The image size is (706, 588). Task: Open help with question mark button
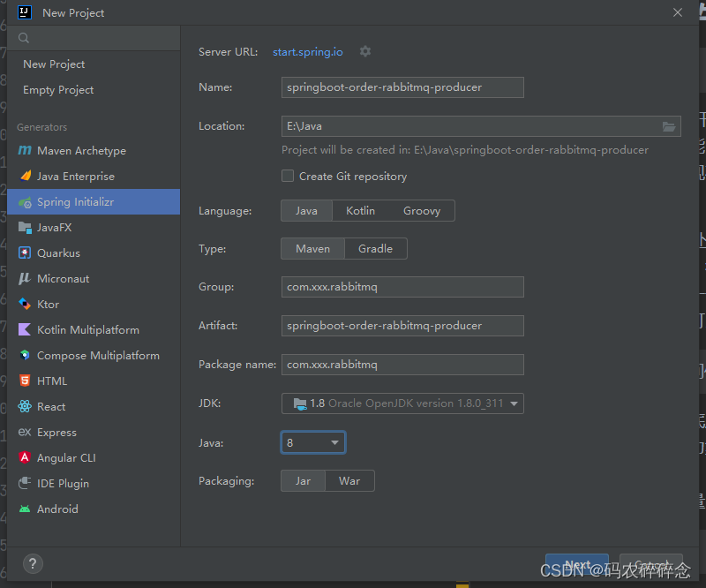click(x=33, y=563)
